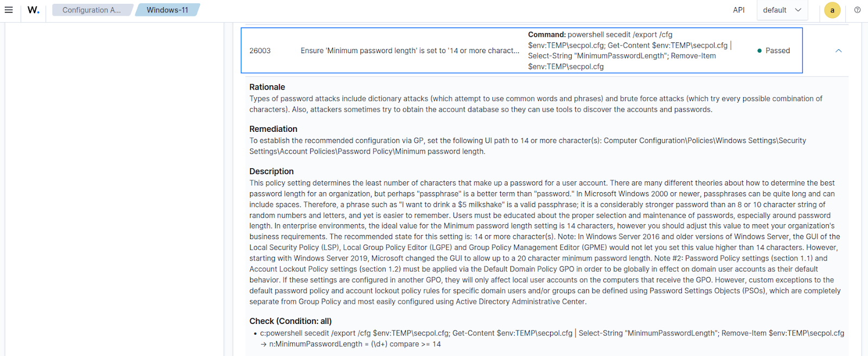
Task: Click the 'Passed' result label
Action: [777, 50]
